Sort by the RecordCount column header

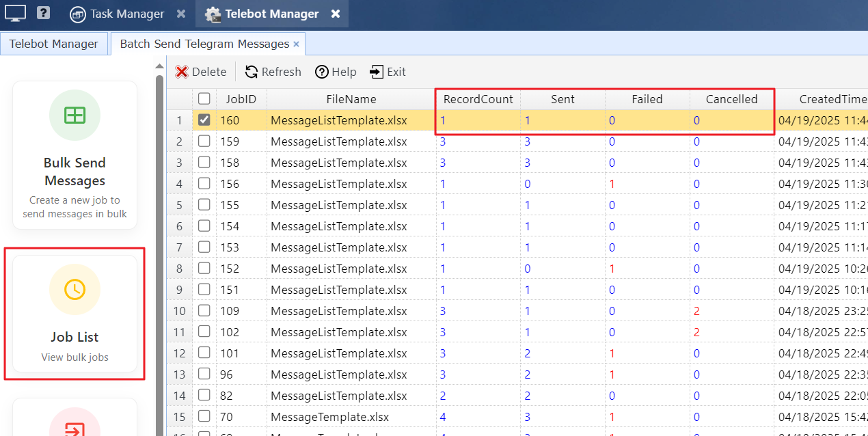tap(478, 99)
